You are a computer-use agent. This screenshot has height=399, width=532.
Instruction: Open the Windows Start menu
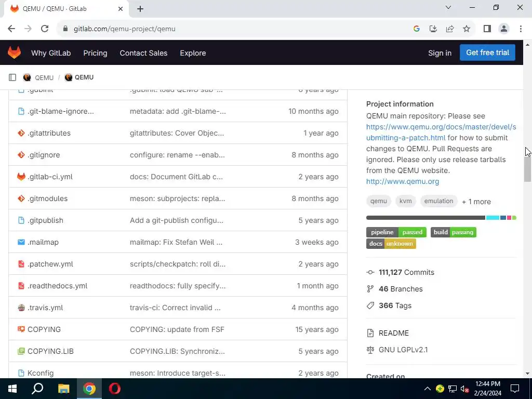pos(12,389)
